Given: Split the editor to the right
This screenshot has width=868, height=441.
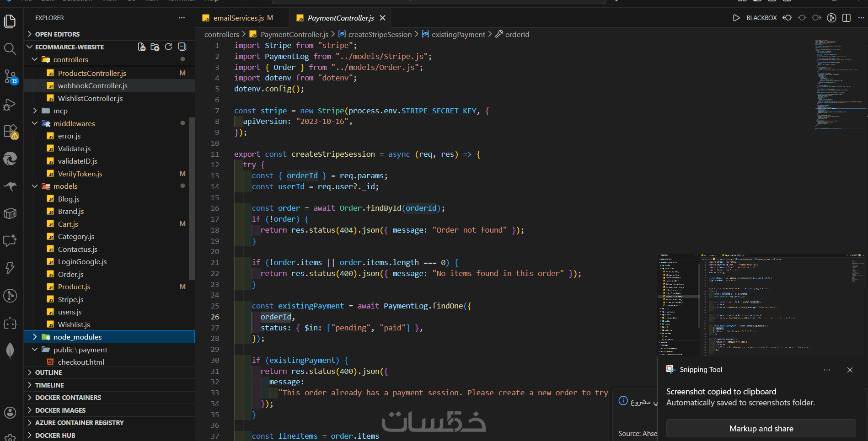Looking at the screenshot, I should 847,18.
